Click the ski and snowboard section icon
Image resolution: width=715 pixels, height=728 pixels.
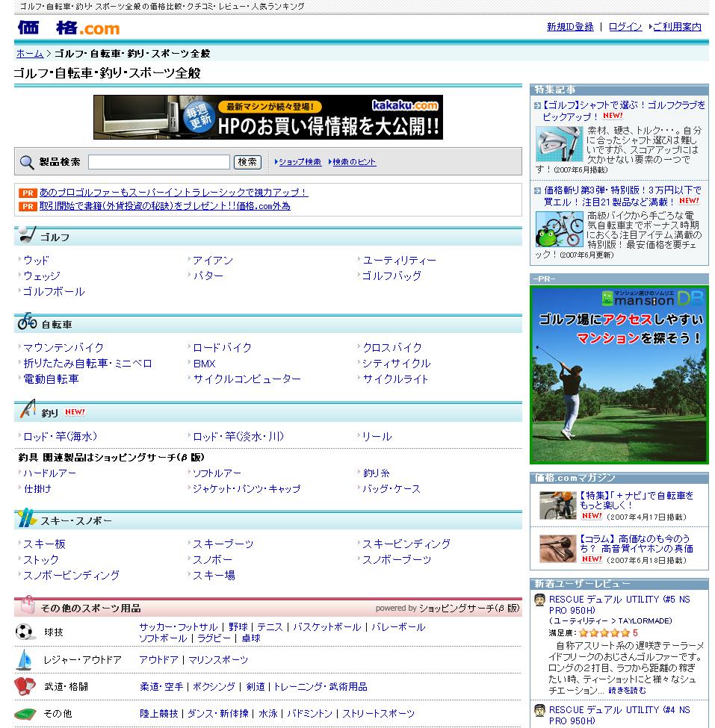(26, 518)
